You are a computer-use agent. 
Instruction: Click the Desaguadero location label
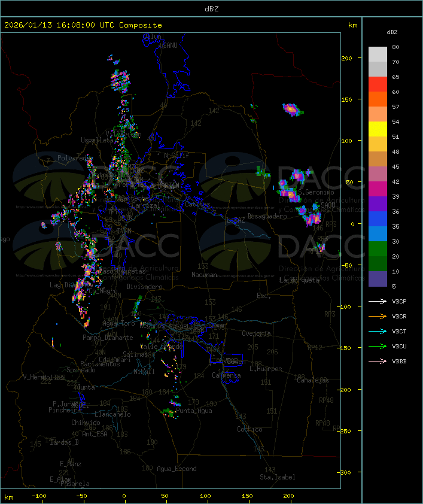pos(267,216)
